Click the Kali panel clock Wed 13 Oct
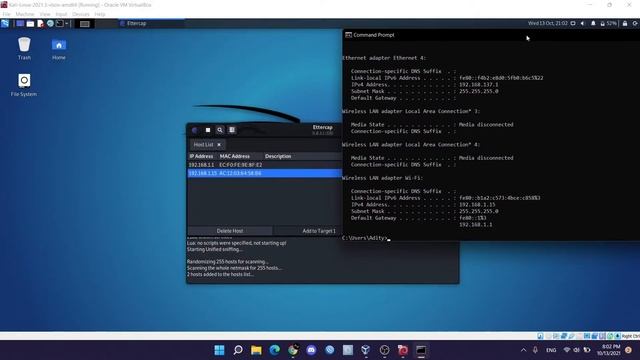640x360 pixels. coord(548,24)
